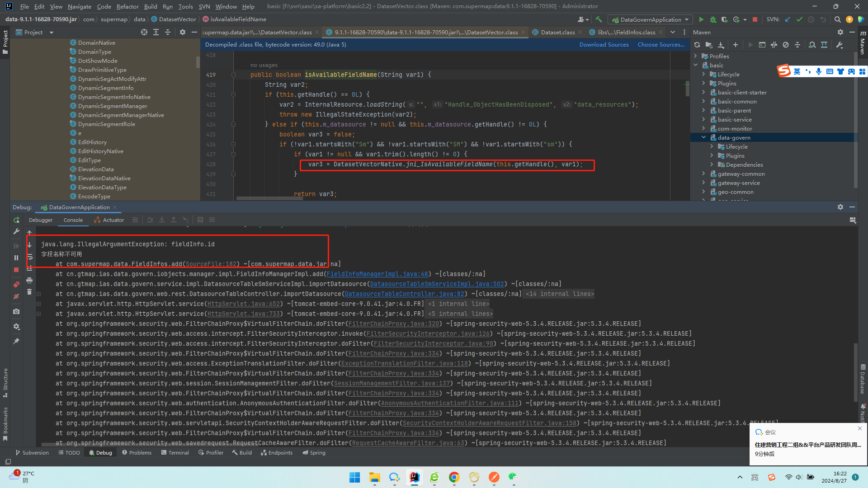
Task: Toggle soft-wrap in the console
Action: pyautogui.click(x=29, y=257)
